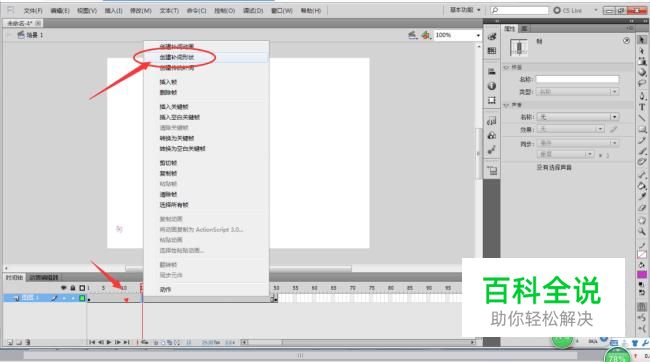Select the Pen tool

642,96
